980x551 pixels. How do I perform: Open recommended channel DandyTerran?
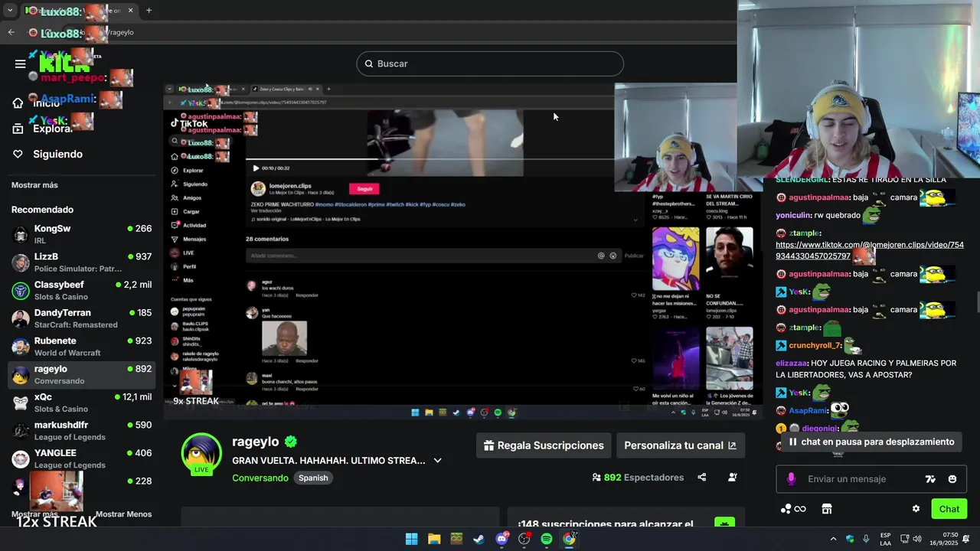81,318
